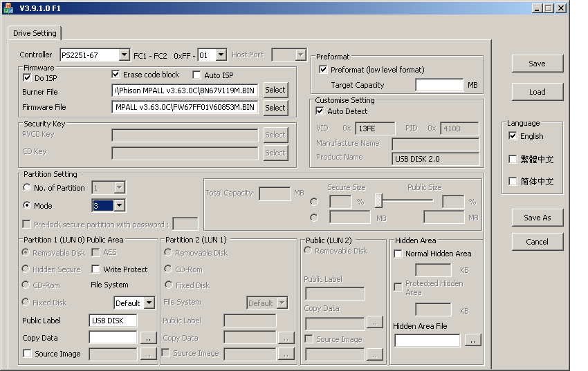Image resolution: width=588 pixels, height=371 pixels.
Task: Select LUN 2 Removable Disk radio
Action: [308, 250]
